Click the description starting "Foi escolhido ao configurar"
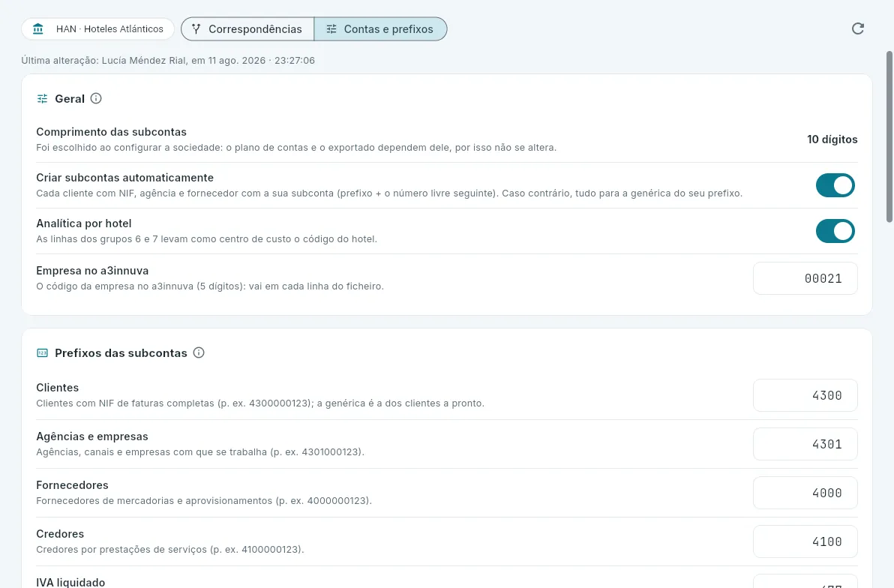The width and height of the screenshot is (894, 588). point(296,147)
